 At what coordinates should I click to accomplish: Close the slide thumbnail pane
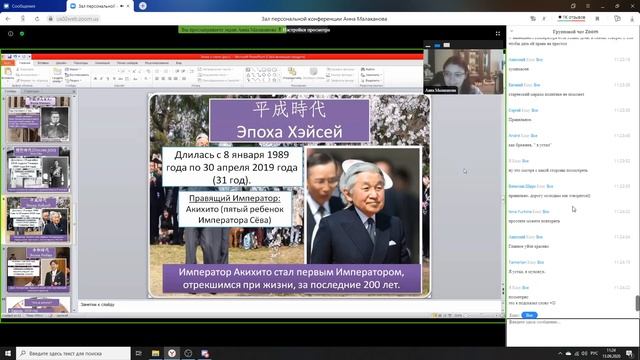coord(74,91)
